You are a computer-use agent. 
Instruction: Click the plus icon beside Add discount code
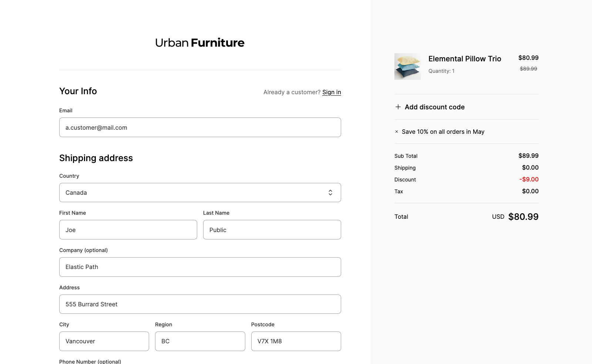tap(398, 107)
